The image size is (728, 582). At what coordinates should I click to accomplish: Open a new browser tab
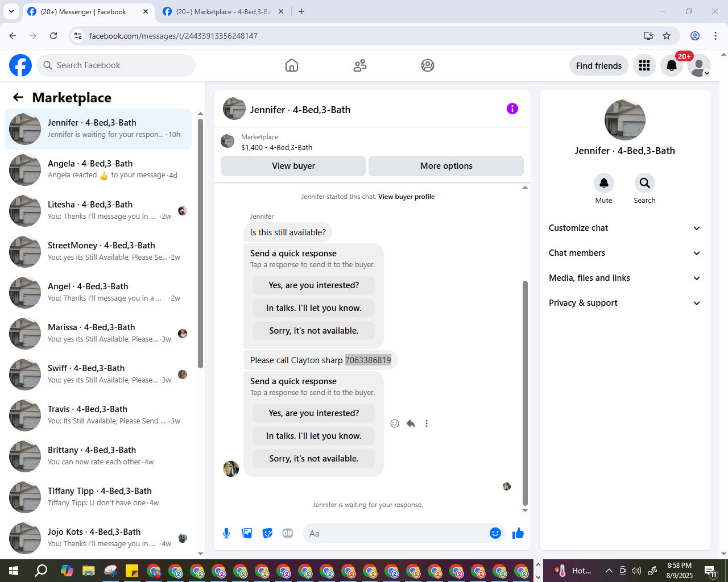click(x=301, y=11)
